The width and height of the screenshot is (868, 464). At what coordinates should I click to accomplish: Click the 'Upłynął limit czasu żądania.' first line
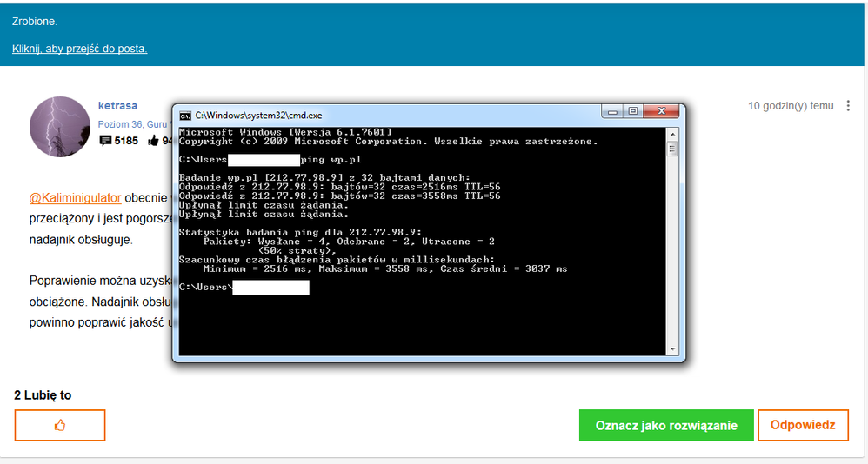click(264, 205)
